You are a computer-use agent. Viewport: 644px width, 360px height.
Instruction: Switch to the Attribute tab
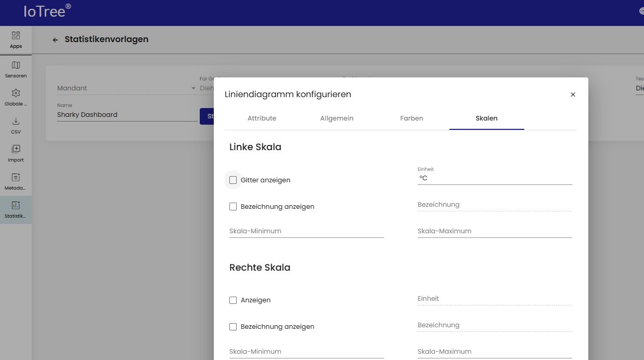pyautogui.click(x=262, y=118)
